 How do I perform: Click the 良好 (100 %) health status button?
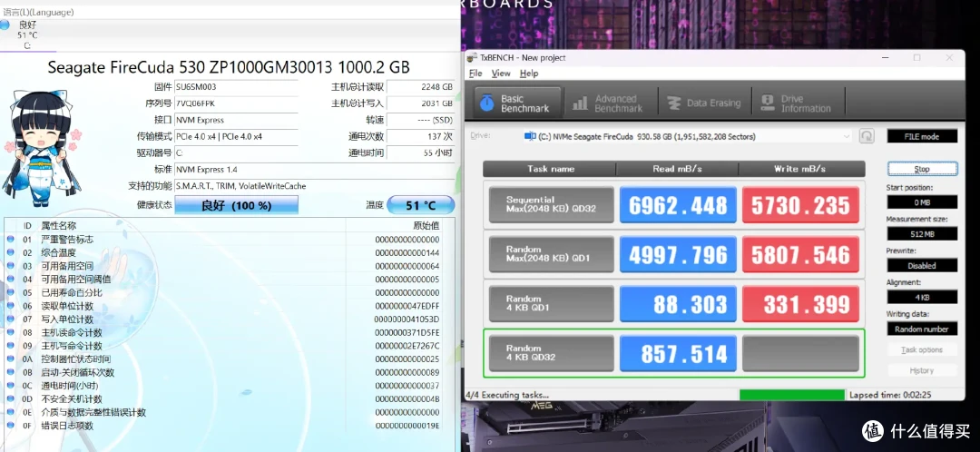(x=236, y=205)
